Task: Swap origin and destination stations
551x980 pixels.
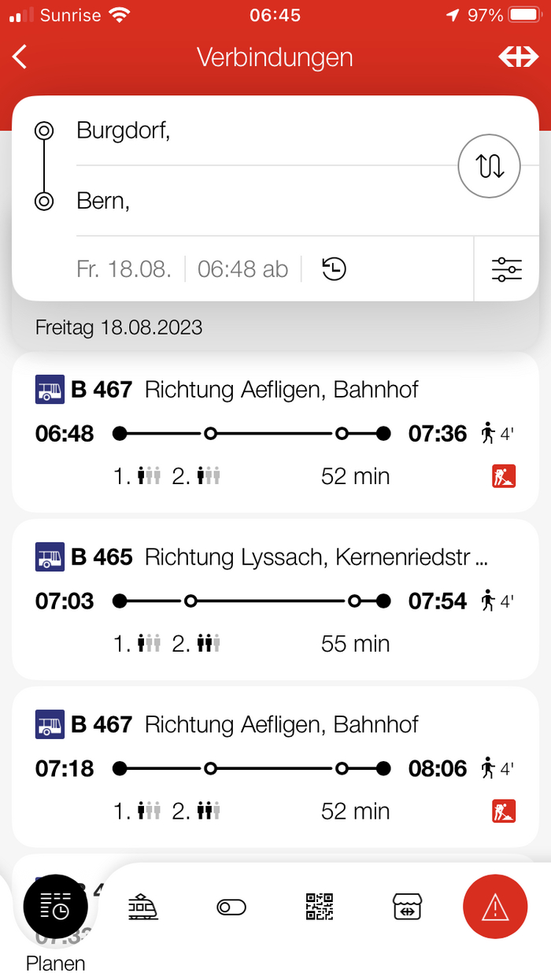Action: click(x=490, y=166)
